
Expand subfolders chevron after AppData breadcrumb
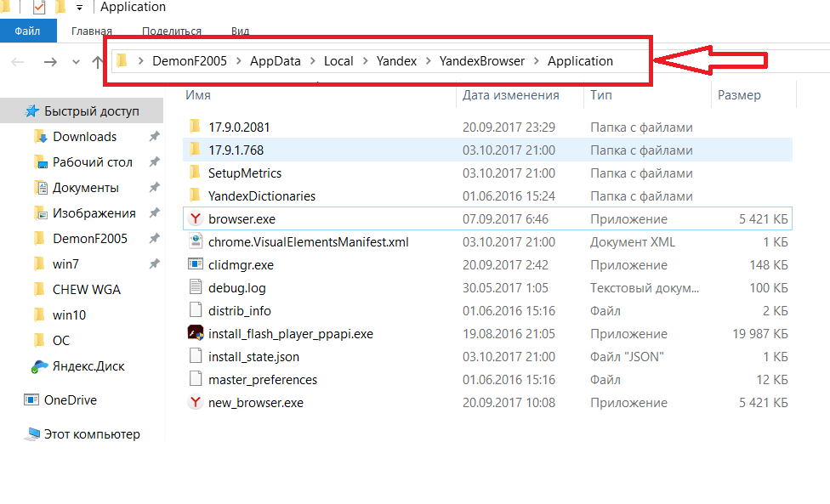coord(312,61)
